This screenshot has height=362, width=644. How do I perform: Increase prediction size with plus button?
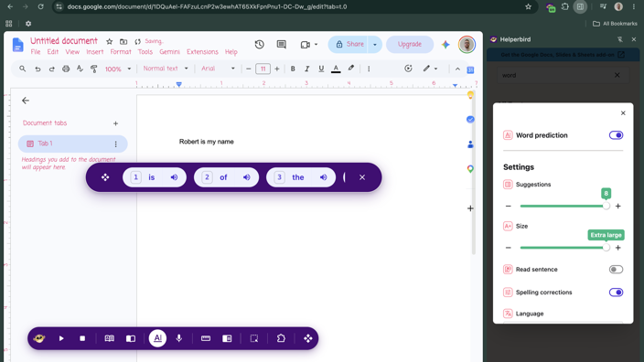tap(618, 248)
